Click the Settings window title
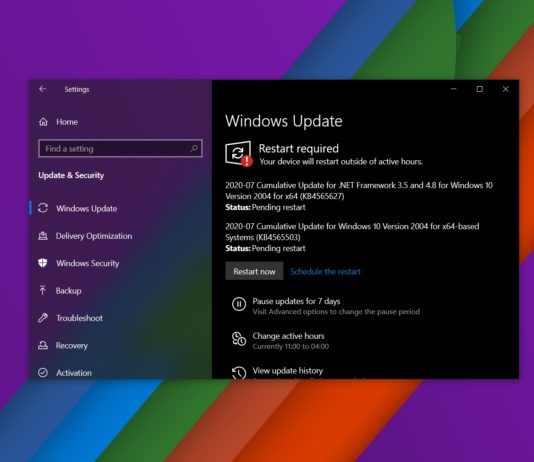This screenshot has width=534, height=462. pyautogui.click(x=77, y=89)
